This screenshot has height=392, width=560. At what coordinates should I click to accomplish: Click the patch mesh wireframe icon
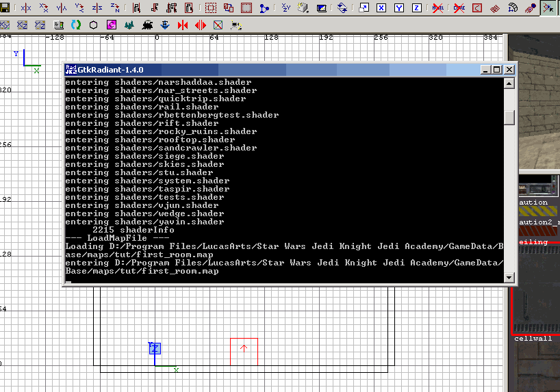495,8
